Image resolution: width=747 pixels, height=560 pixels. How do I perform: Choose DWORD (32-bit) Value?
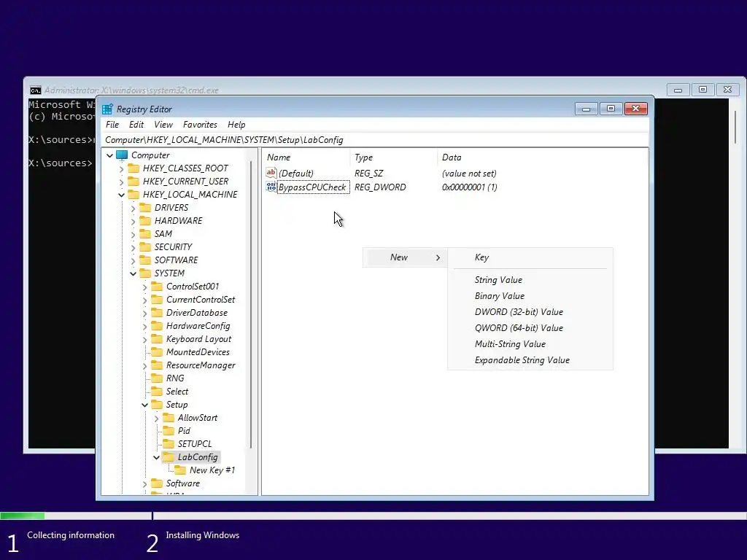[x=530, y=312]
